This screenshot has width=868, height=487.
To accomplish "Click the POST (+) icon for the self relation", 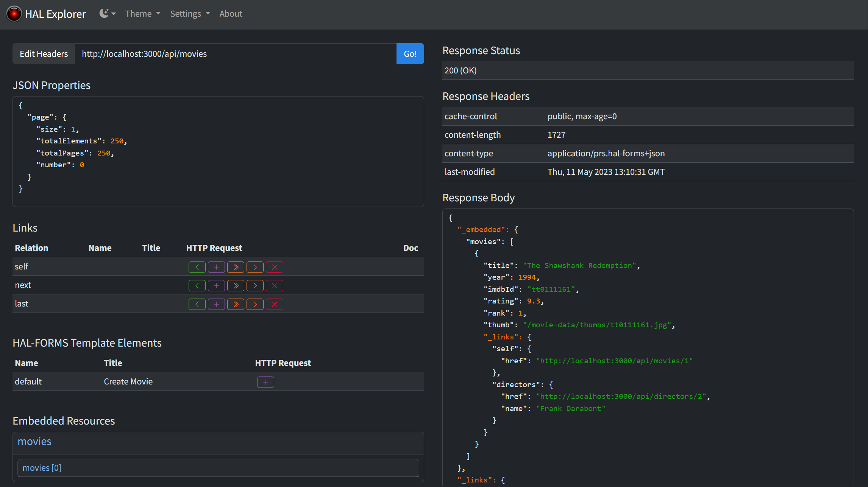I will (x=216, y=267).
